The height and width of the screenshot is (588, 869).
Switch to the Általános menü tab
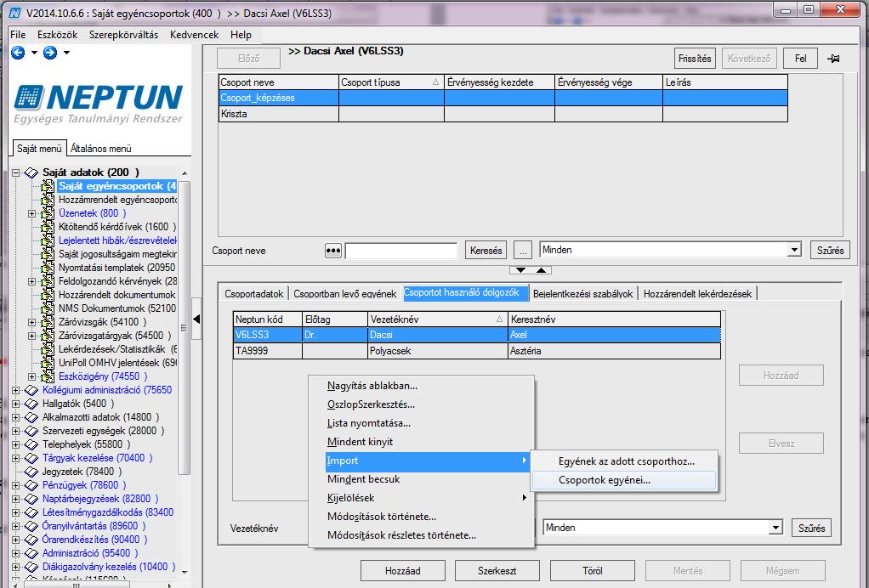click(x=101, y=149)
